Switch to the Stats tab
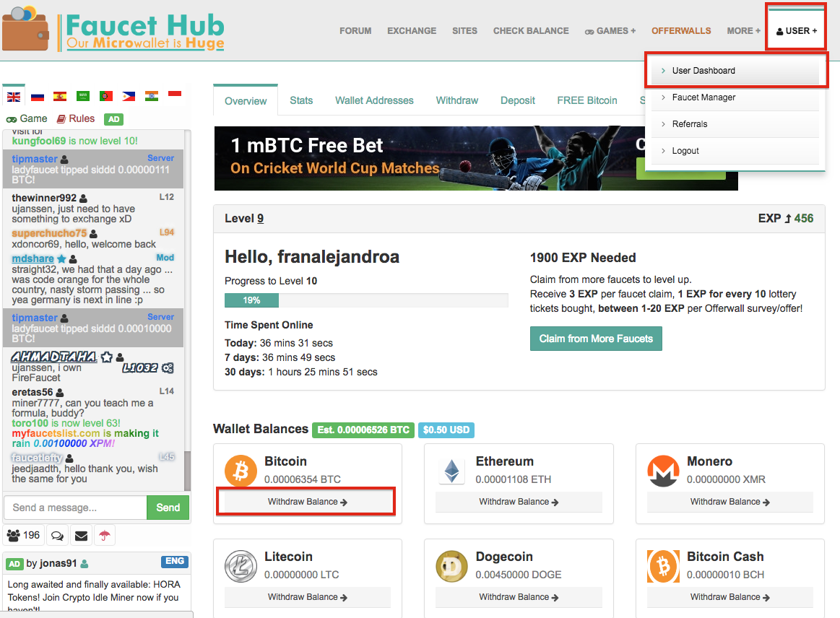This screenshot has height=618, width=840. tap(301, 100)
